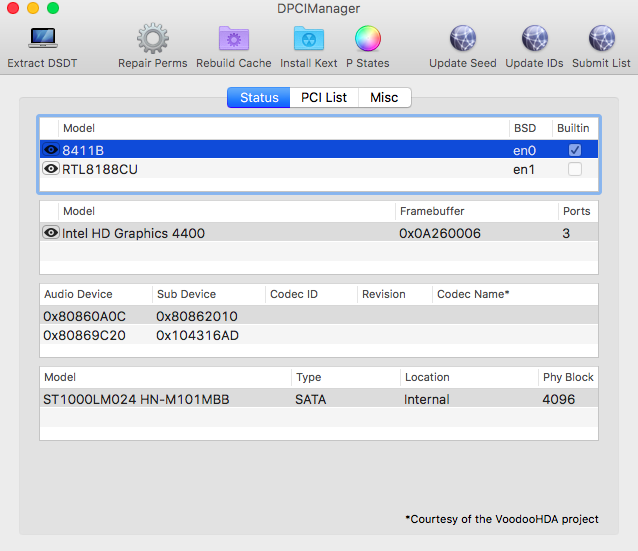Select the RTL8188CU network row
This screenshot has height=551, width=638.
pos(280,169)
